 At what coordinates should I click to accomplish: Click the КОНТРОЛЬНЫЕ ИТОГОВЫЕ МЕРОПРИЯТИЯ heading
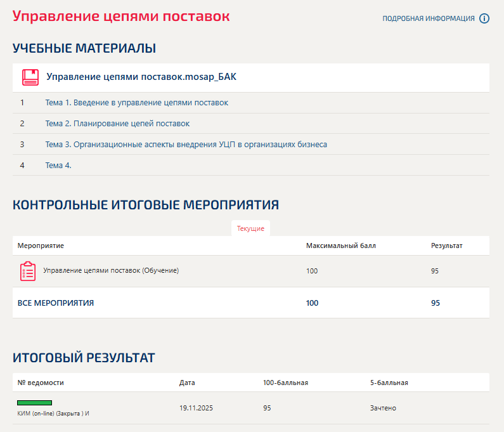coord(146,205)
